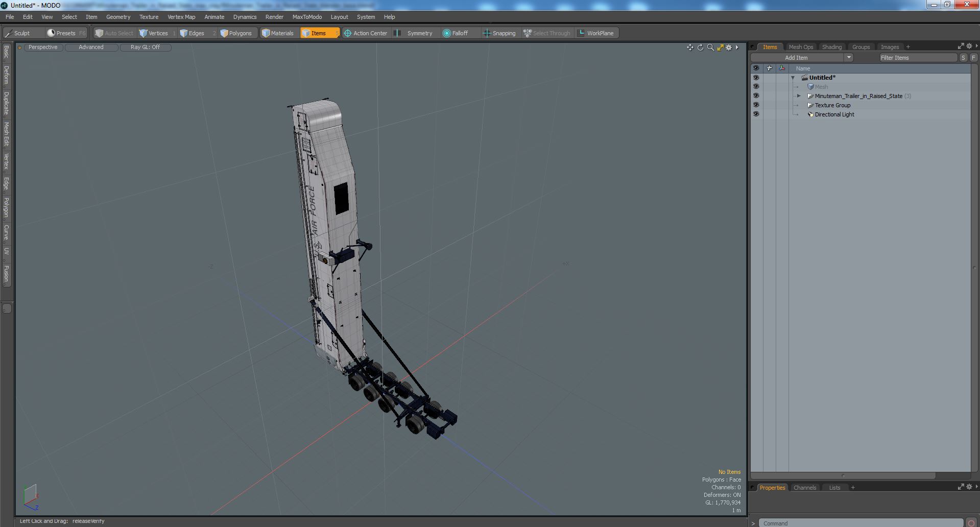Toggle Select Through mode
Viewport: 980px width, 527px height.
click(x=547, y=33)
